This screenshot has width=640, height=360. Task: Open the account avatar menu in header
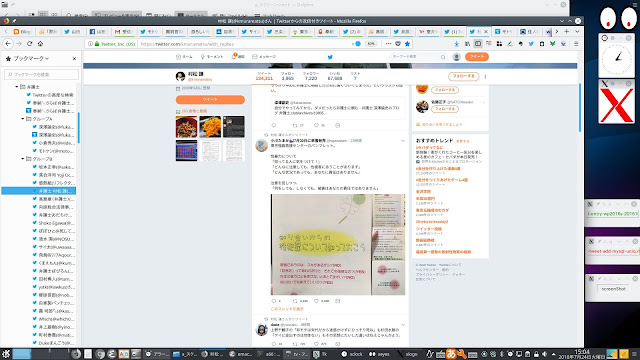[x=457, y=57]
